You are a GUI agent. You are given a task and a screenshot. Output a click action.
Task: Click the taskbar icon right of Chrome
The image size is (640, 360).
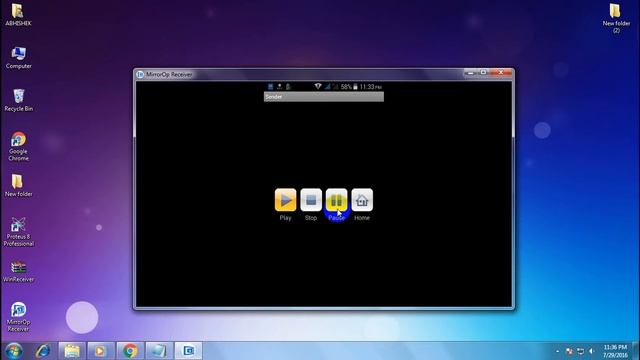tap(159, 351)
